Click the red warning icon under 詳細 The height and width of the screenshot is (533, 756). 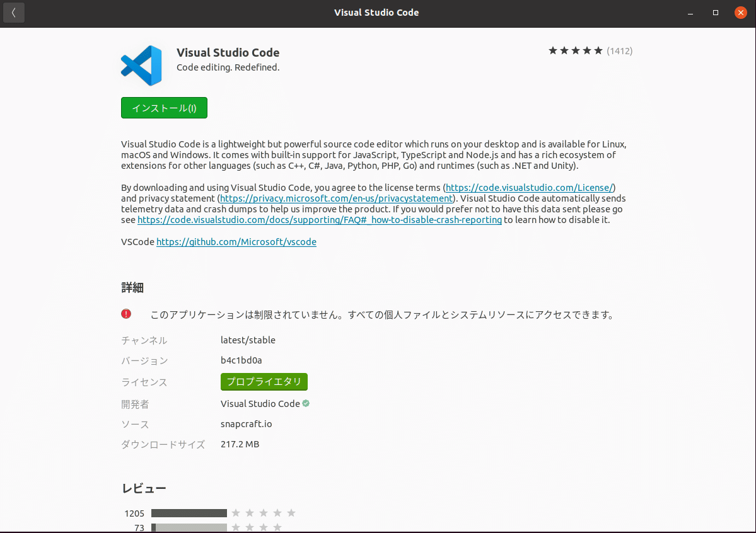[x=126, y=314]
